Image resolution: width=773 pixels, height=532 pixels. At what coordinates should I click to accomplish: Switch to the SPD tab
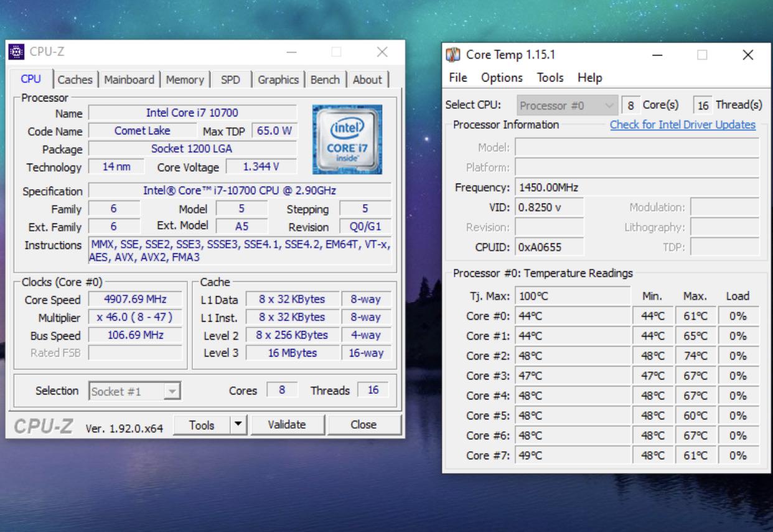pyautogui.click(x=231, y=80)
